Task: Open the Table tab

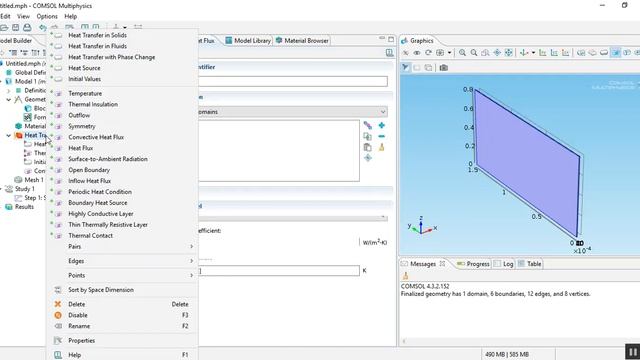Action: [529, 264]
